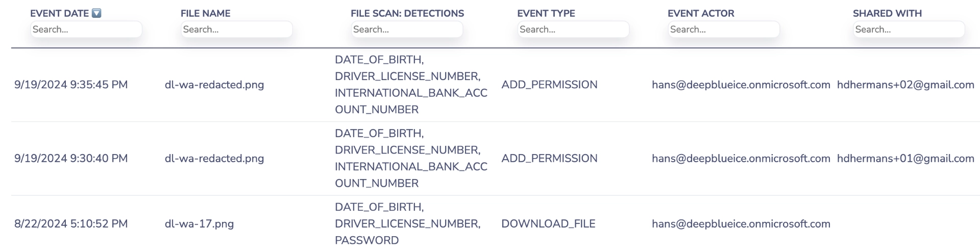This screenshot has height=252, width=980.
Task: Focus the Event Actor search input
Action: coord(723,30)
